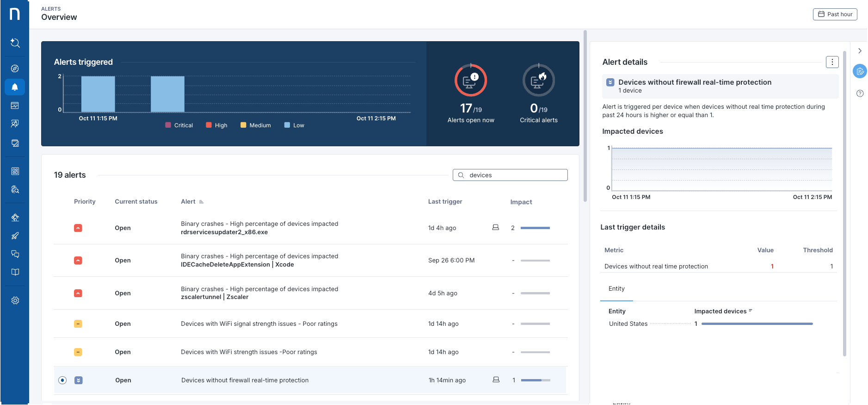
Task: Collapse the right panel with the chevron
Action: point(860,51)
